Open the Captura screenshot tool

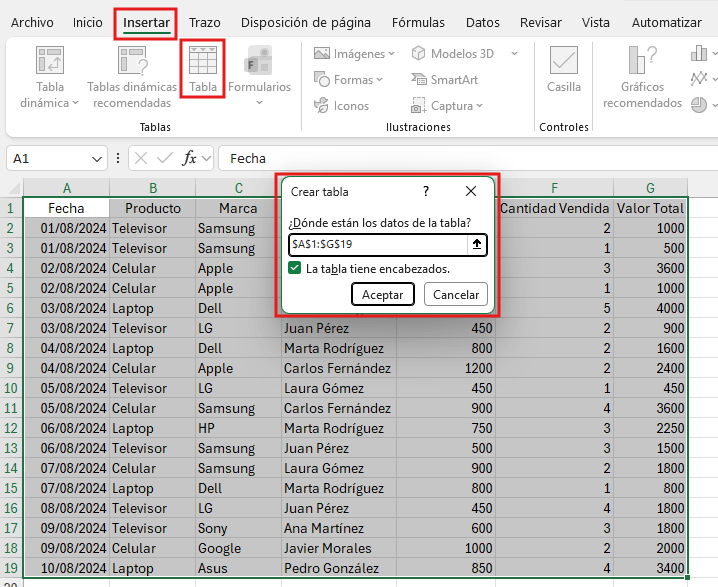point(446,106)
